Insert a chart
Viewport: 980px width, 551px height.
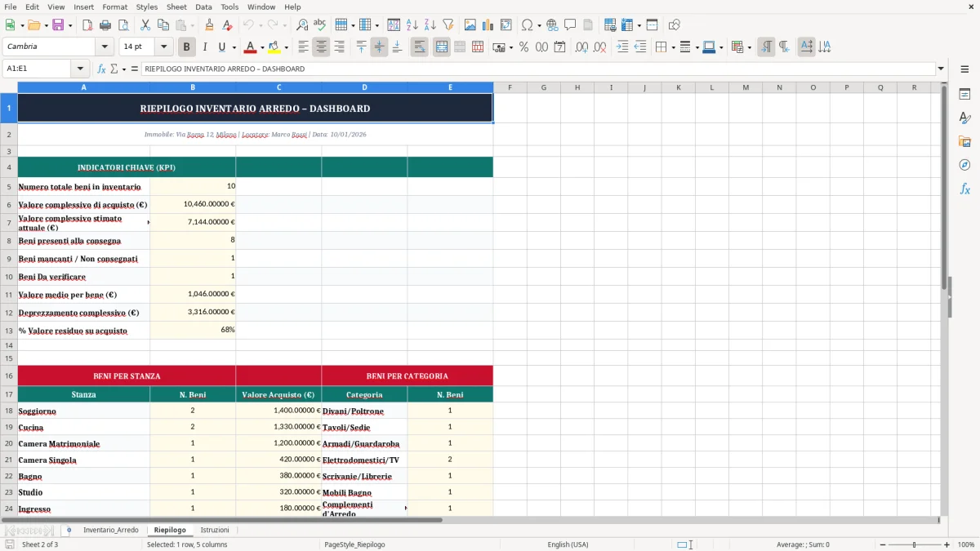tap(488, 25)
